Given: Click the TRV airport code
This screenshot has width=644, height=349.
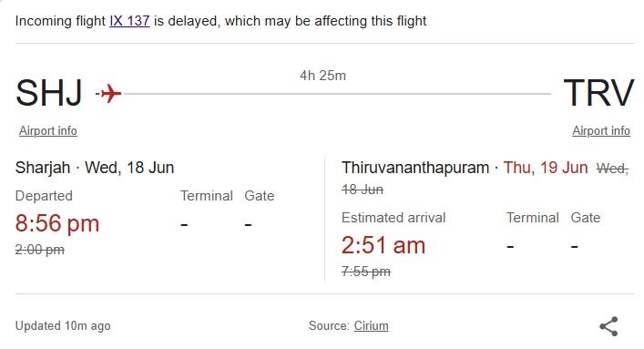Looking at the screenshot, I should point(598,93).
